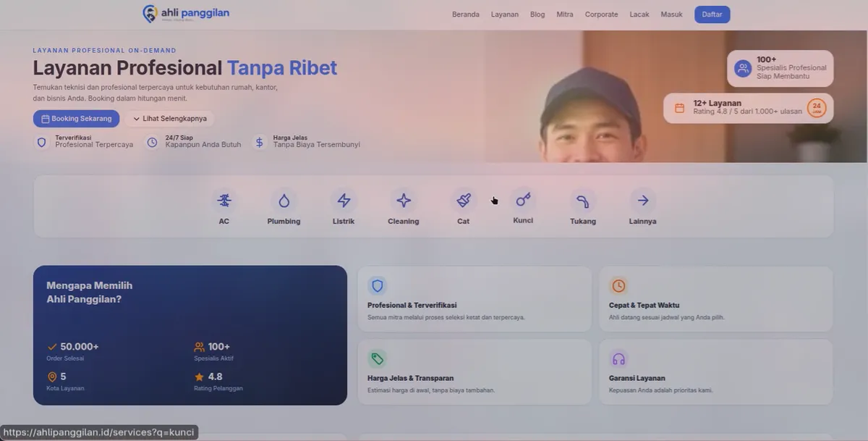Click the 5 Kota Layanan stat

click(65, 381)
